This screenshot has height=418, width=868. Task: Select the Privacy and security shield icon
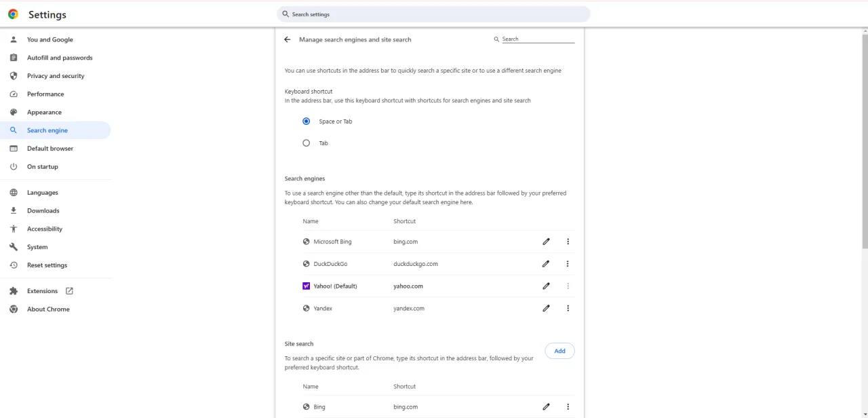(x=14, y=75)
